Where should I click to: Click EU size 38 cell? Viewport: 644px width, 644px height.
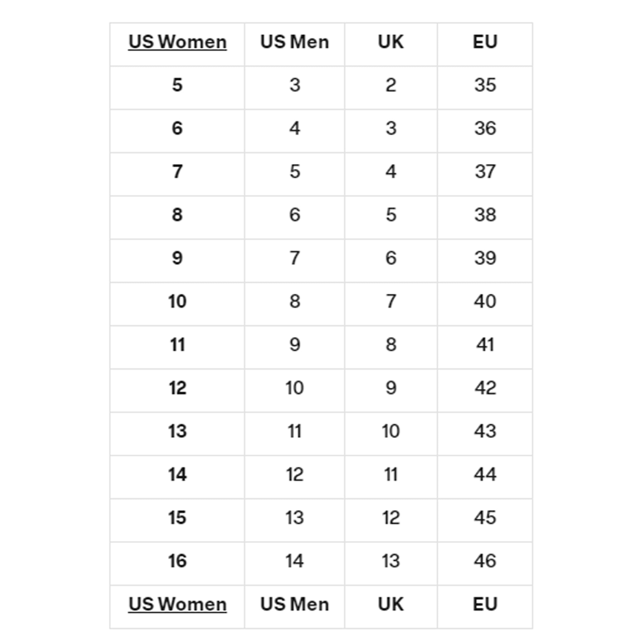pos(485,215)
